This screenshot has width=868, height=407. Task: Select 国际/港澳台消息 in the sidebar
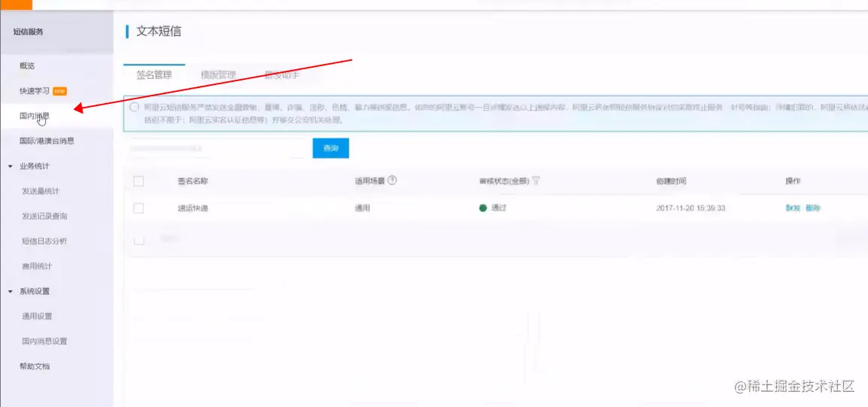coord(47,141)
